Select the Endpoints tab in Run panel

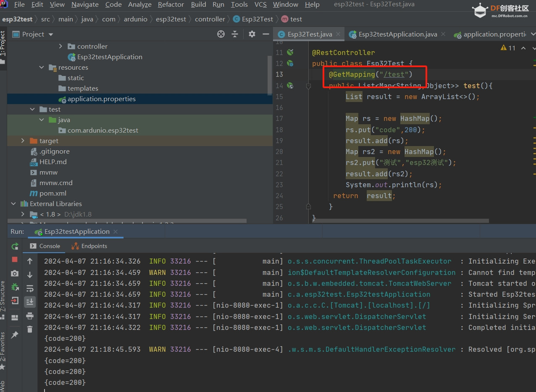[x=89, y=246]
